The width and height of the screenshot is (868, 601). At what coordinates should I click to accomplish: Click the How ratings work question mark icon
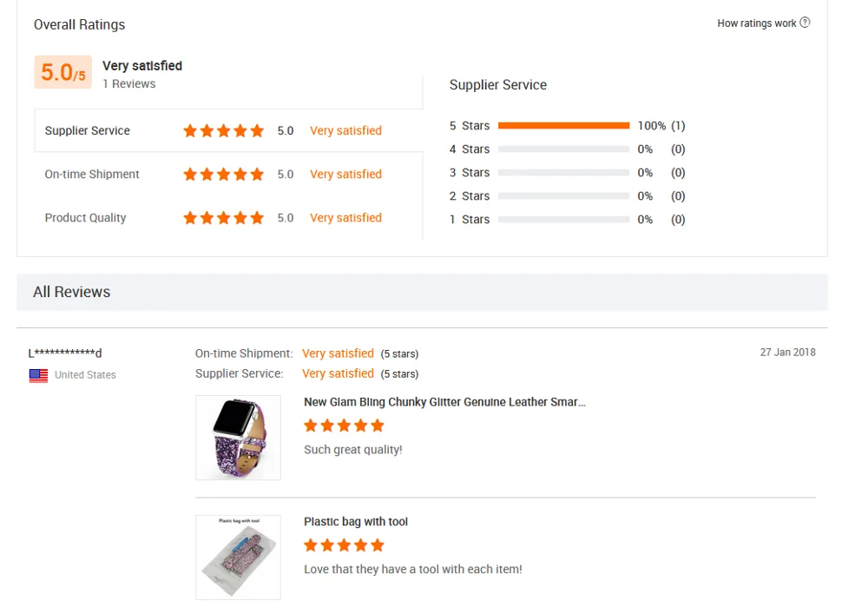point(805,23)
